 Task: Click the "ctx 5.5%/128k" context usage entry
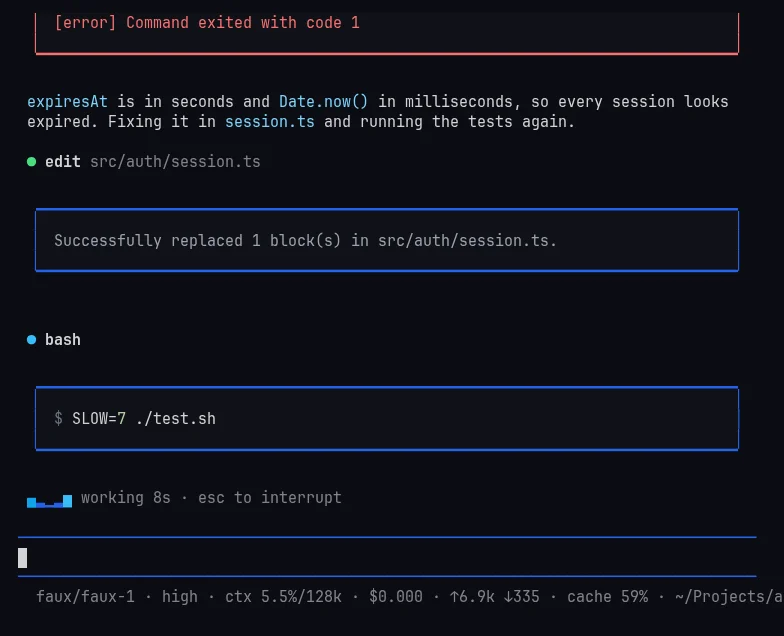(x=284, y=597)
